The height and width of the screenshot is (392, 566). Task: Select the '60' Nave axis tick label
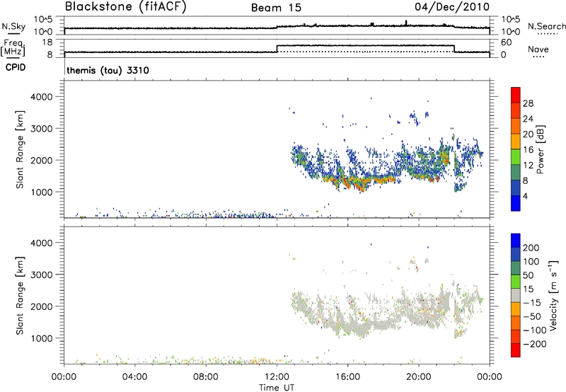(507, 42)
